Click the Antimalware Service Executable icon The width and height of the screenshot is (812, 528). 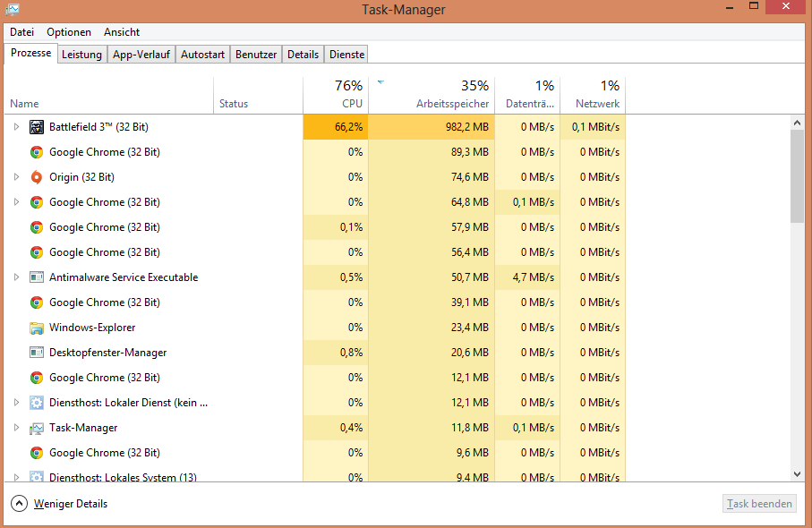pos(36,277)
